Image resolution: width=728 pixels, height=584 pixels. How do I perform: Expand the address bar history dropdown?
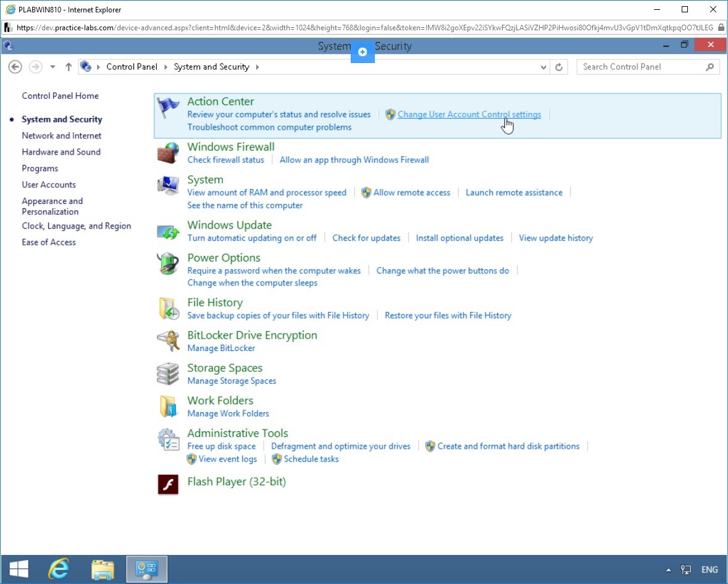tap(543, 67)
